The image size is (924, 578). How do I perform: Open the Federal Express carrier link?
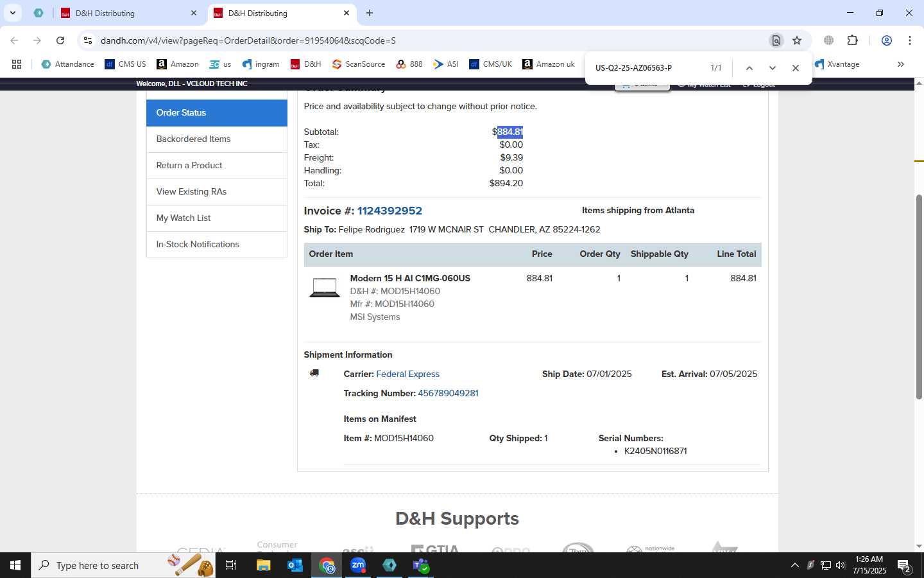coord(407,374)
